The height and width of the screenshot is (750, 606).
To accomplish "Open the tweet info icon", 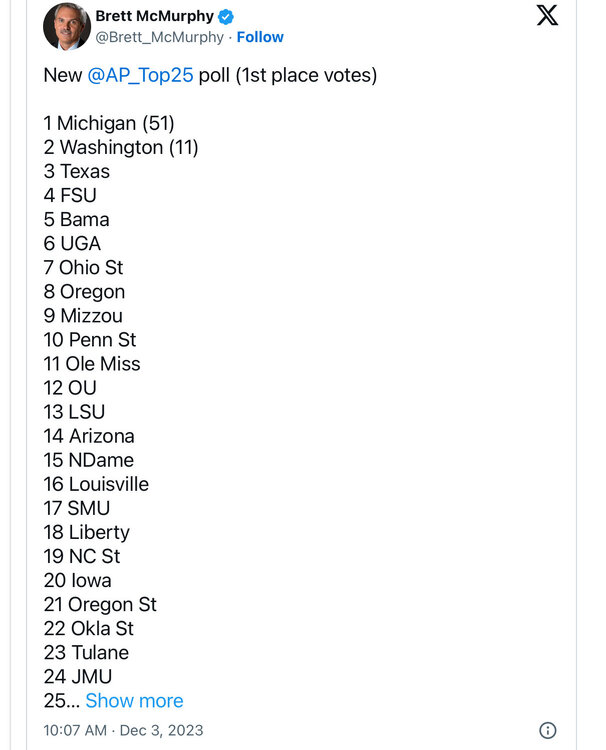I will pyautogui.click(x=547, y=730).
